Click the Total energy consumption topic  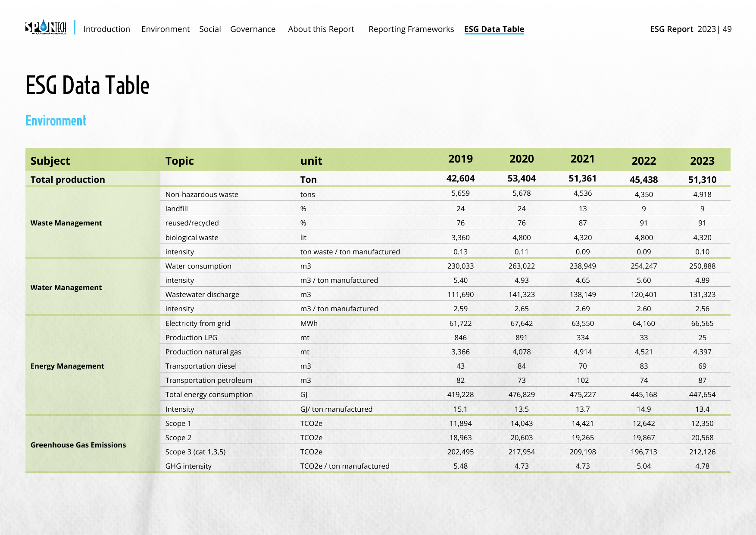click(x=209, y=394)
